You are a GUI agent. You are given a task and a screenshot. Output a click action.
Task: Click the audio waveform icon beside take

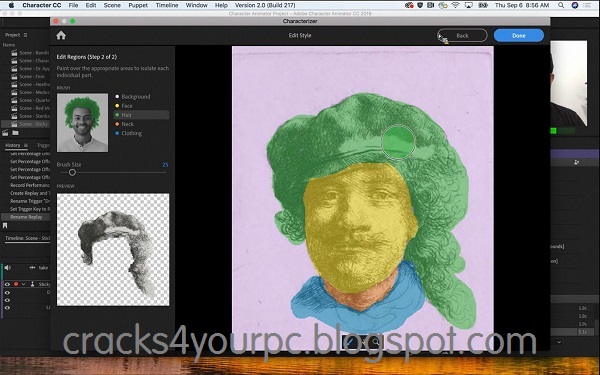click(33, 267)
